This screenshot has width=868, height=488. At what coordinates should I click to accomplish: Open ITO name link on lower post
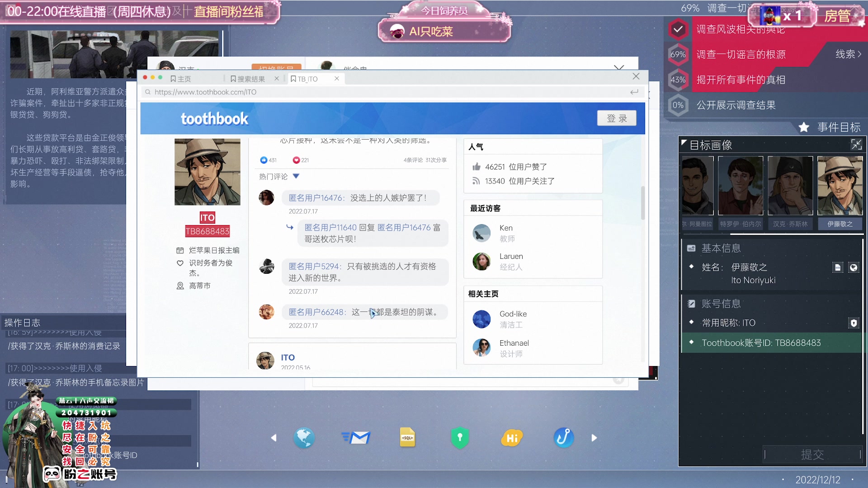coord(288,357)
